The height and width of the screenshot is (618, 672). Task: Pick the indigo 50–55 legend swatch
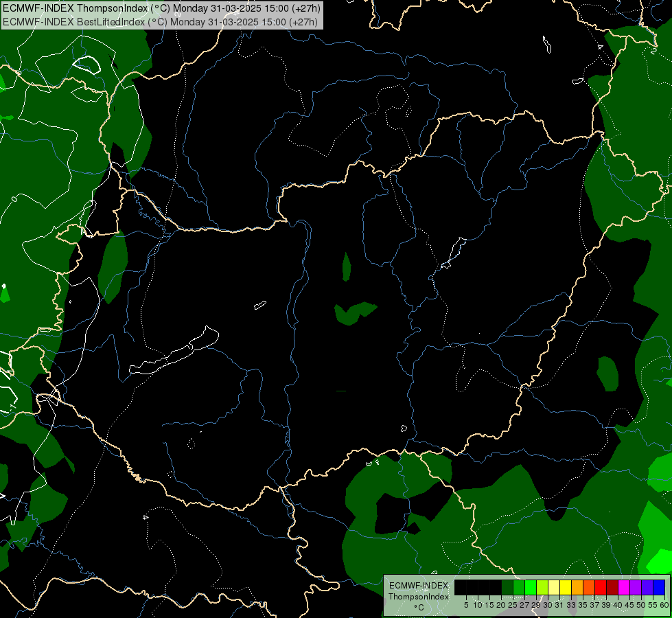647,588
